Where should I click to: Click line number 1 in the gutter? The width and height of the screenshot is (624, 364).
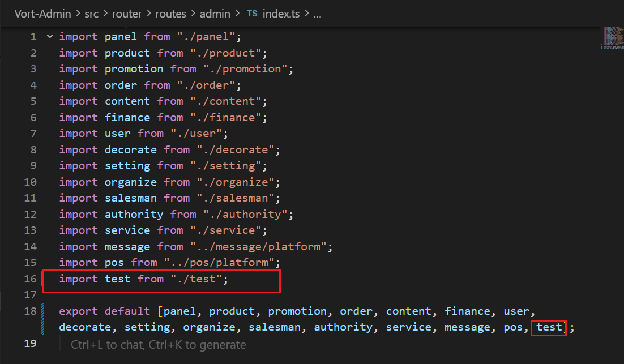pos(33,37)
